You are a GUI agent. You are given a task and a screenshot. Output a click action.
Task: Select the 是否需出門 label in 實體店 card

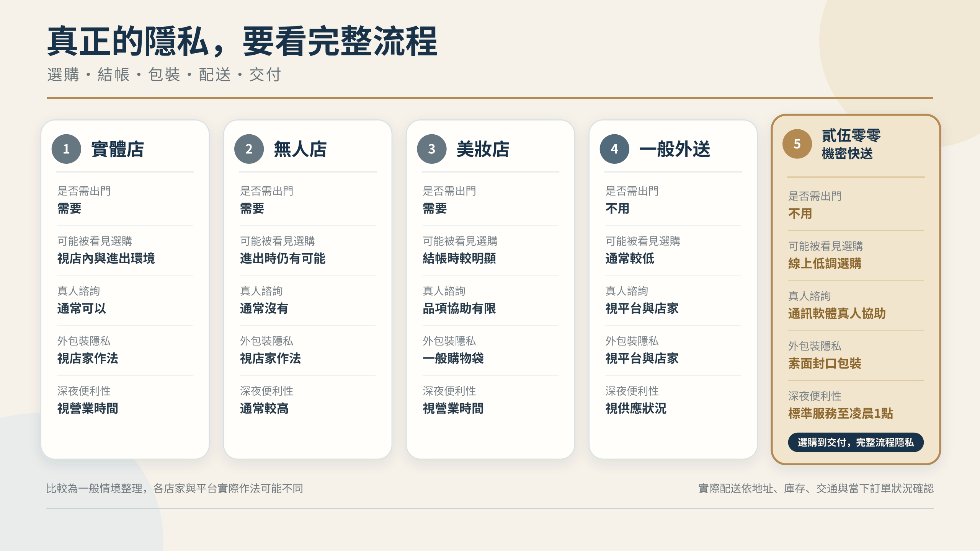point(84,191)
